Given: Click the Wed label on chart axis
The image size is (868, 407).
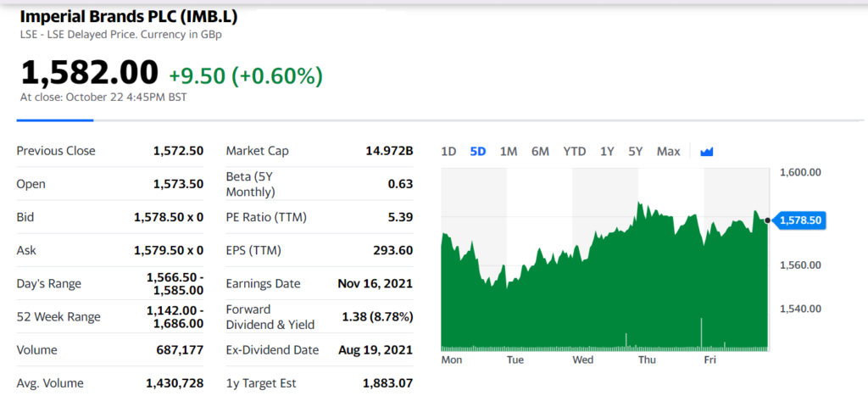Looking at the screenshot, I should [583, 360].
